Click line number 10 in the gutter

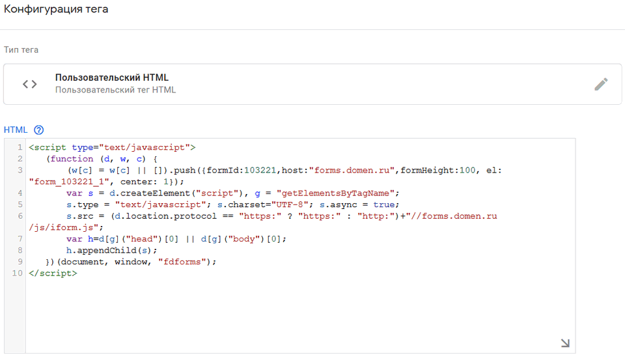point(17,273)
